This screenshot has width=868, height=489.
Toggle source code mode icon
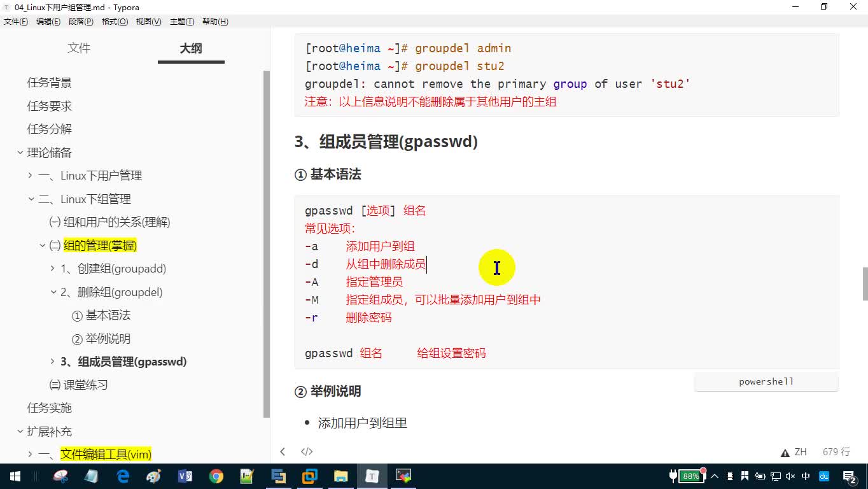point(307,451)
